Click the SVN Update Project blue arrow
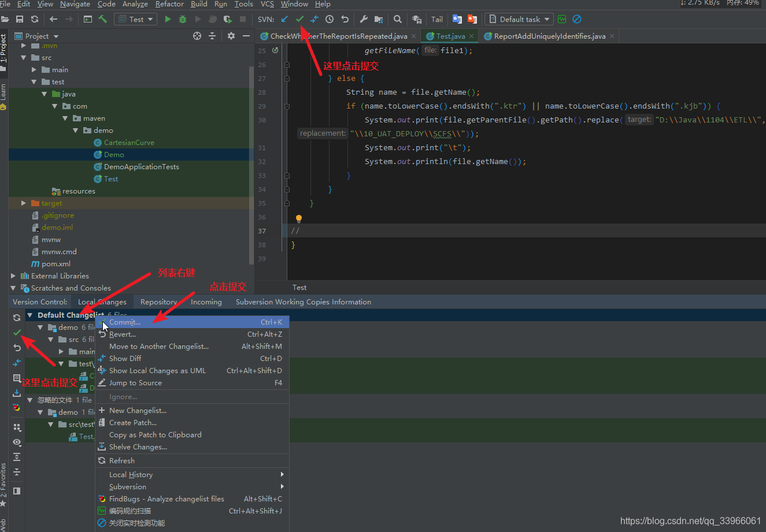Image resolution: width=766 pixels, height=532 pixels. click(x=284, y=19)
